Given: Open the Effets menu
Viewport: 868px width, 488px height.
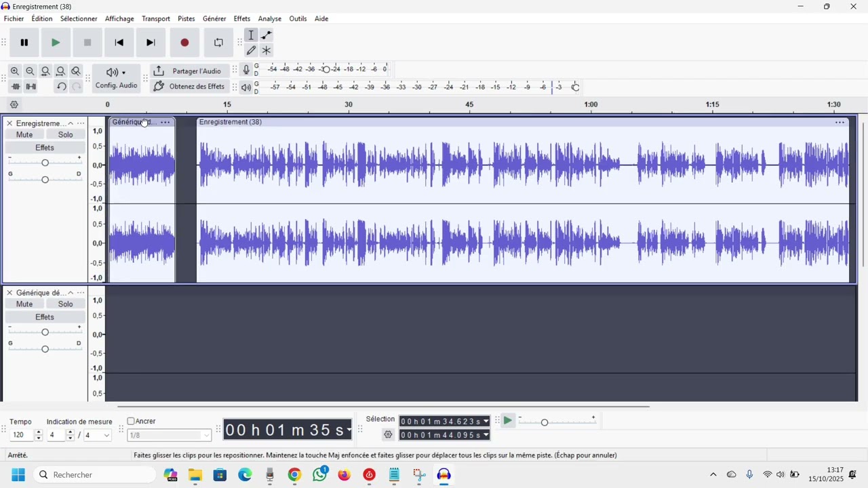Looking at the screenshot, I should pos(242,19).
